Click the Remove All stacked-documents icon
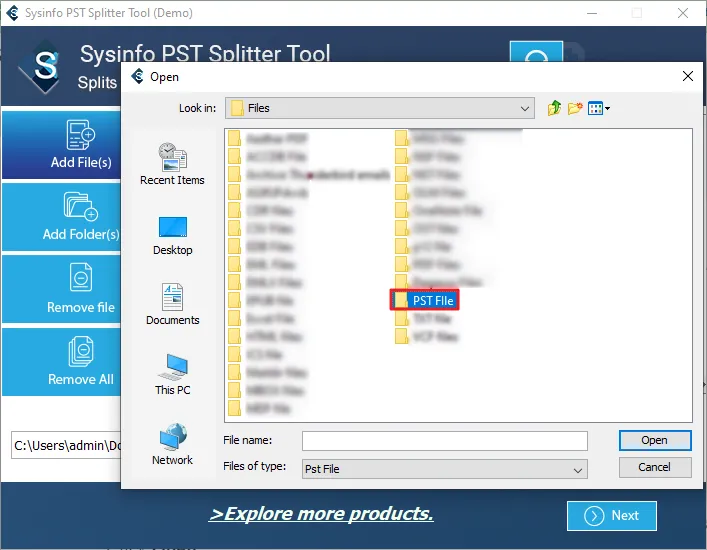The image size is (707, 550). pyautogui.click(x=81, y=351)
